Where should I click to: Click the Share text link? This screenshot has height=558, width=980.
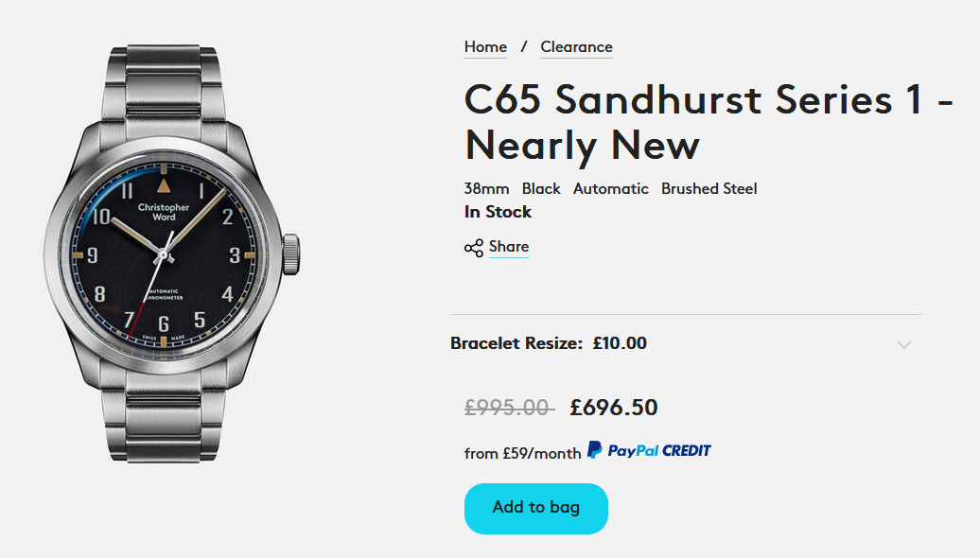click(509, 247)
